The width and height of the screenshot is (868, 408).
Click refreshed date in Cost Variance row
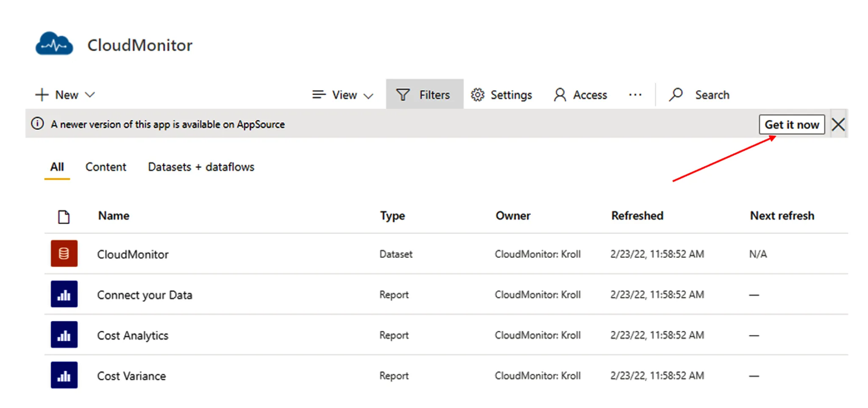[657, 376]
